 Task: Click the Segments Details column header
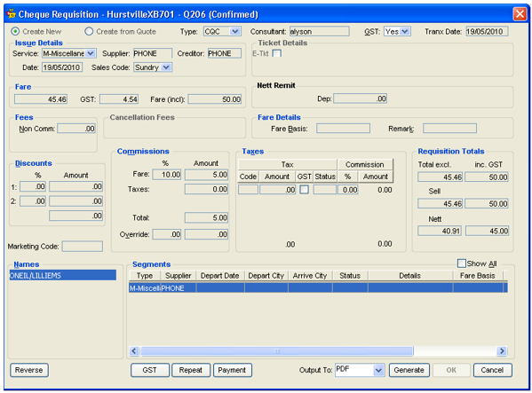tap(410, 275)
